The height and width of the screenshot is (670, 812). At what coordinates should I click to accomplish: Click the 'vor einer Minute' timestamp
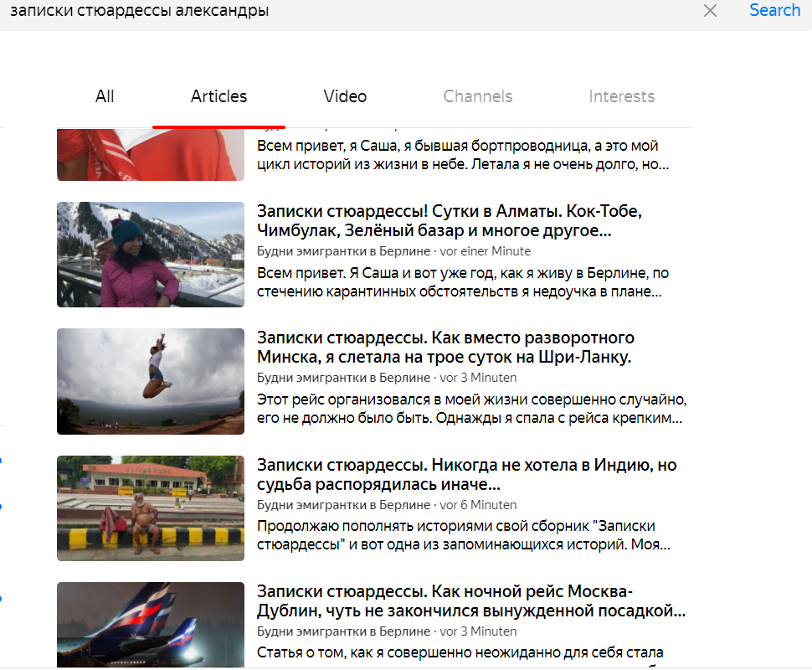(x=486, y=251)
